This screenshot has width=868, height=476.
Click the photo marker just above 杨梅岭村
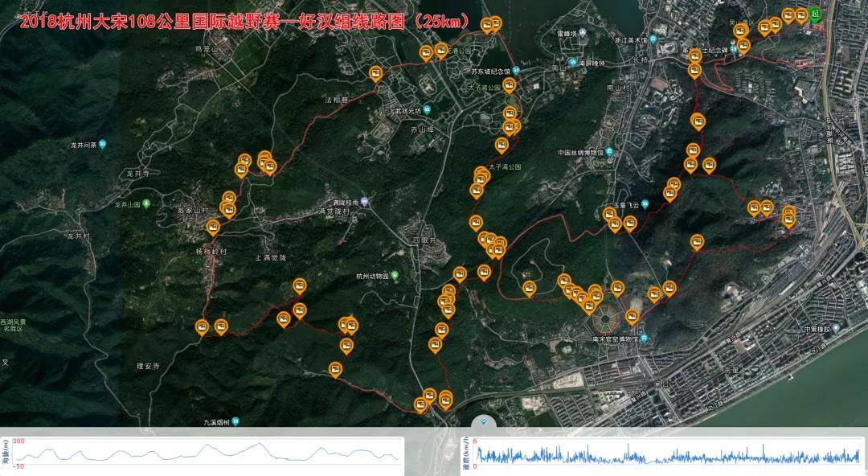[x=213, y=228]
